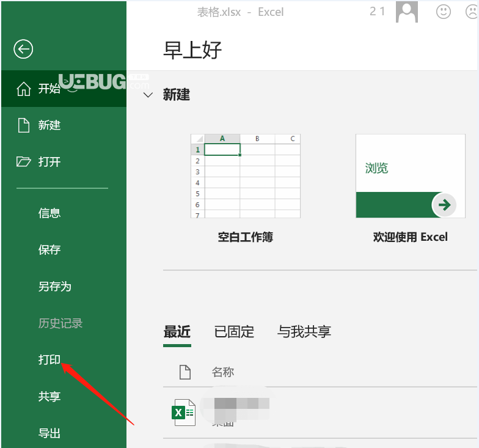
Task: Switch to the 与我共享 tab
Action: click(304, 332)
